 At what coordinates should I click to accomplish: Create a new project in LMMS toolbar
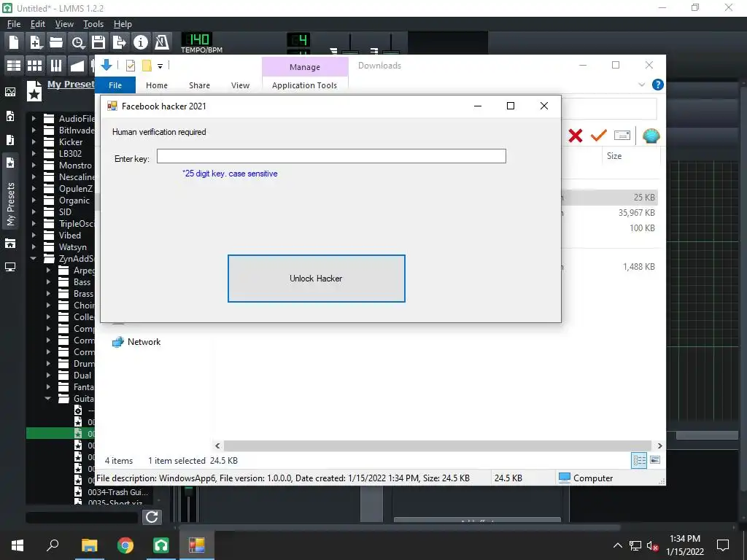14,42
